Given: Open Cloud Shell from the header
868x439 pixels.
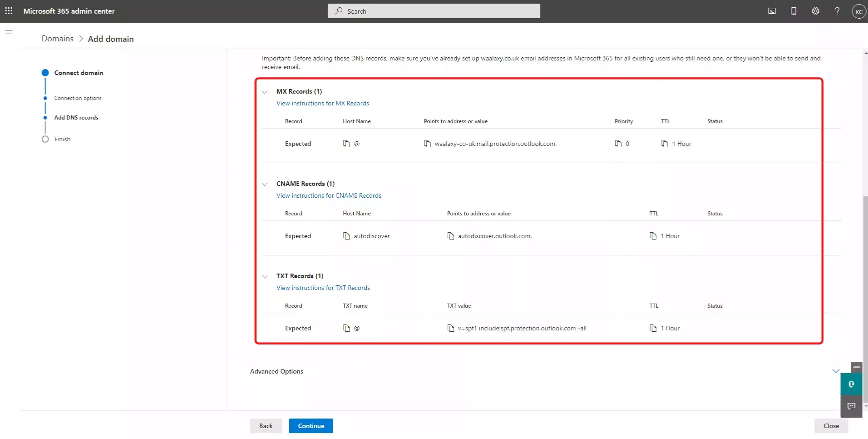Looking at the screenshot, I should tap(772, 11).
